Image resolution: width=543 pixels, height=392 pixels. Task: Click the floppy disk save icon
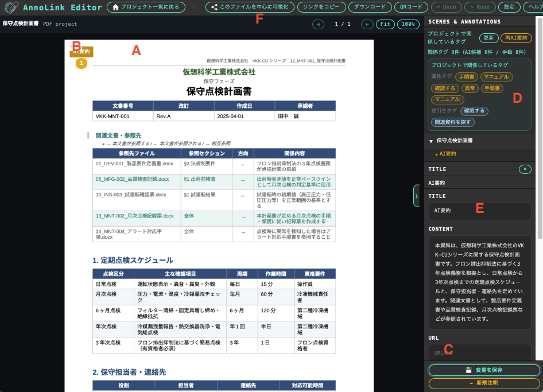coord(468,370)
